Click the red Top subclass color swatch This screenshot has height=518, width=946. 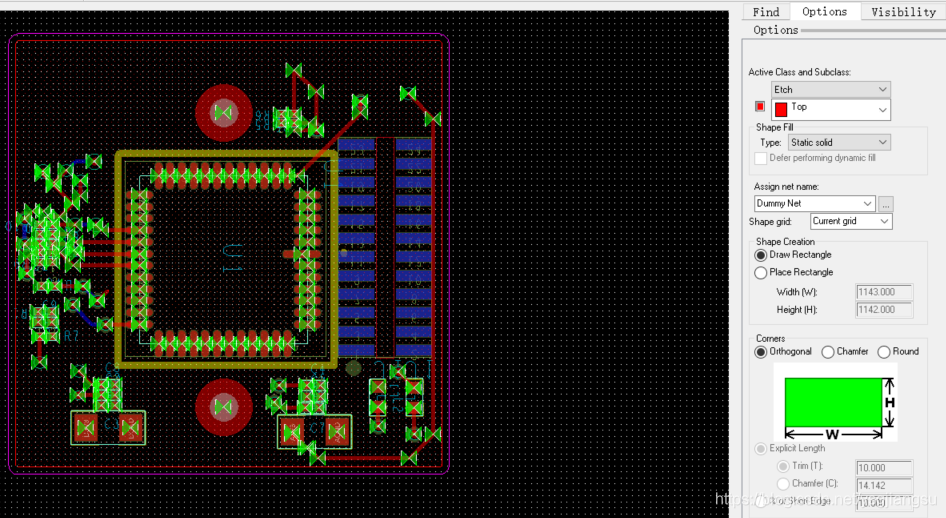click(x=781, y=109)
